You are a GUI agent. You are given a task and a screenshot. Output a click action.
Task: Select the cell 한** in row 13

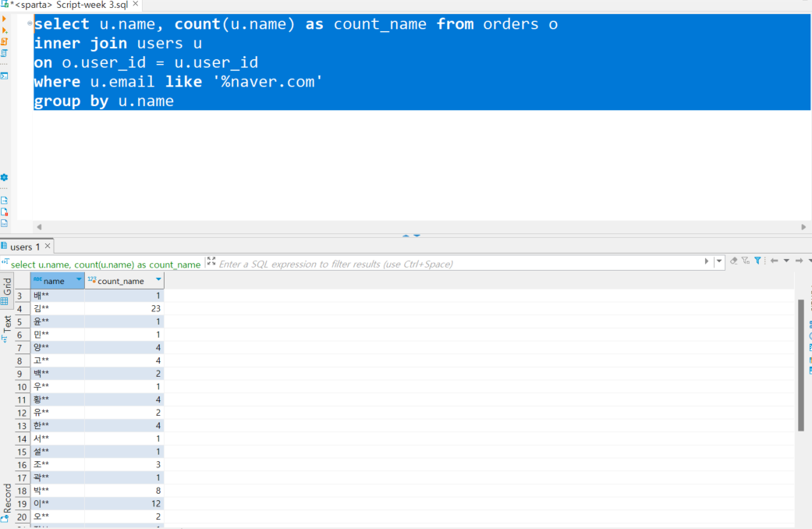pos(58,425)
